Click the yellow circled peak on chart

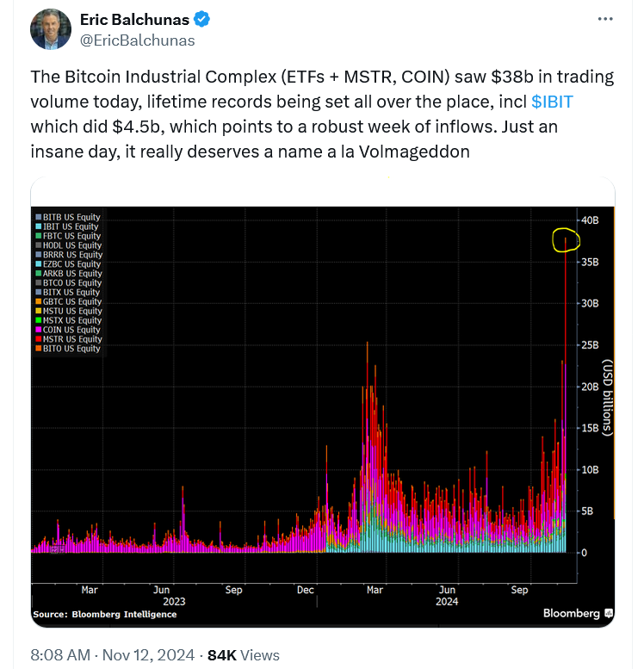[565, 240]
